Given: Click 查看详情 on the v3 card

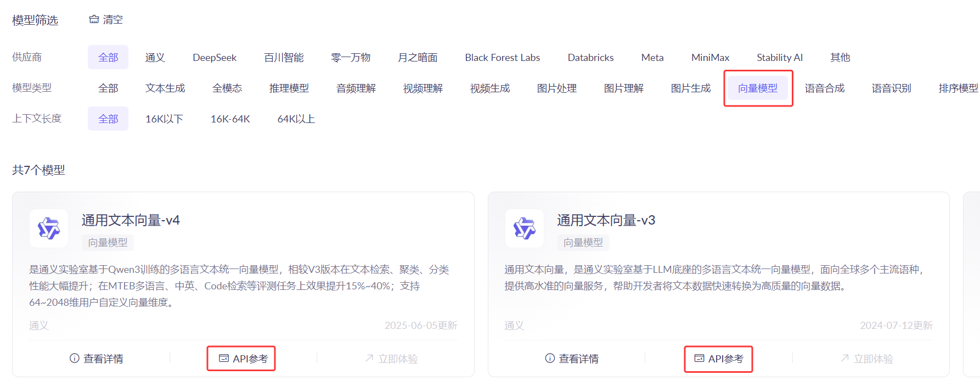Looking at the screenshot, I should tap(572, 359).
